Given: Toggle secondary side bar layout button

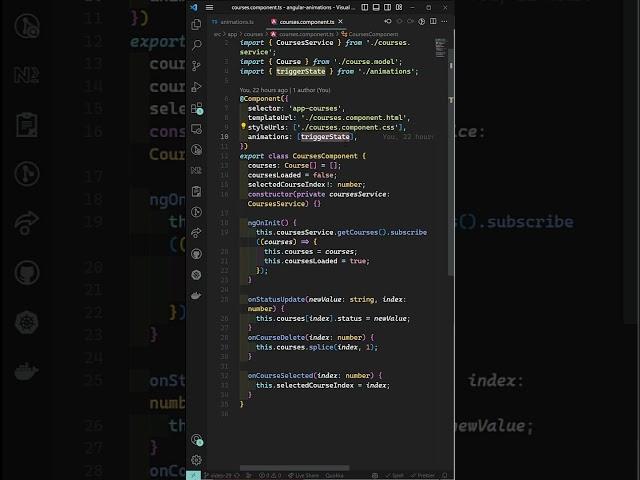Looking at the screenshot, I should pyautogui.click(x=387, y=7).
